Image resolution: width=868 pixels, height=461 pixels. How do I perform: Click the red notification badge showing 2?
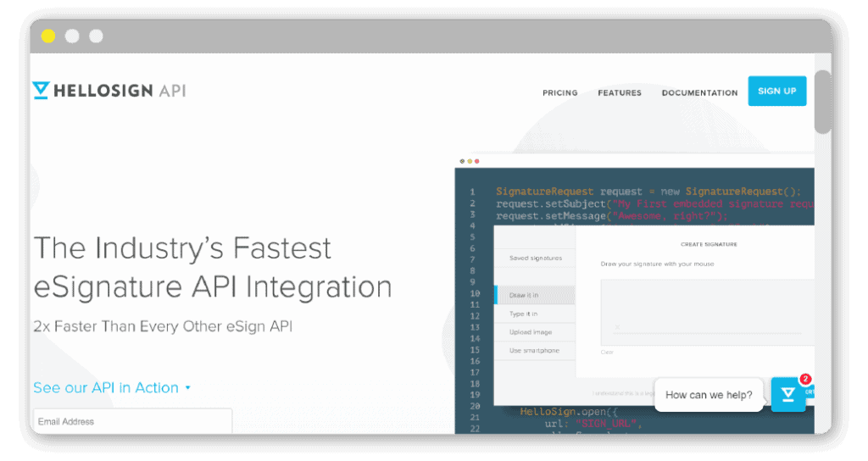click(x=805, y=379)
